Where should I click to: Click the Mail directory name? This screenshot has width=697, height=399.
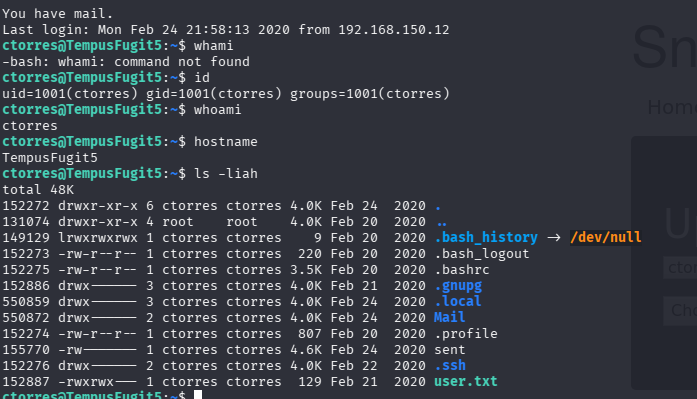point(449,317)
